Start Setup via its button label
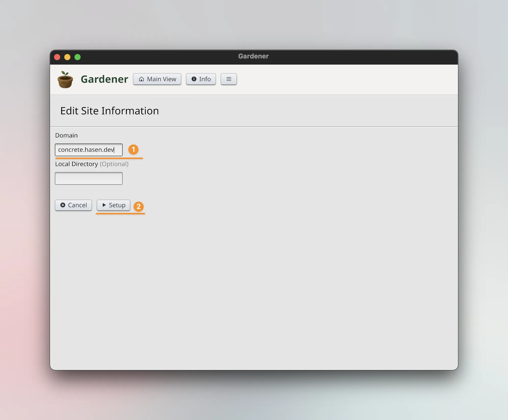The height and width of the screenshot is (420, 508). coord(117,205)
